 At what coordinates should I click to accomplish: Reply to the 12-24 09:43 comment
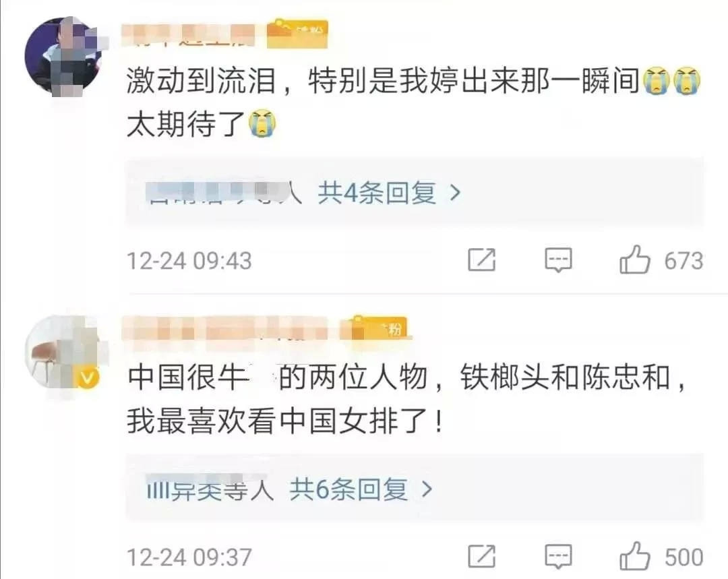pos(558,260)
